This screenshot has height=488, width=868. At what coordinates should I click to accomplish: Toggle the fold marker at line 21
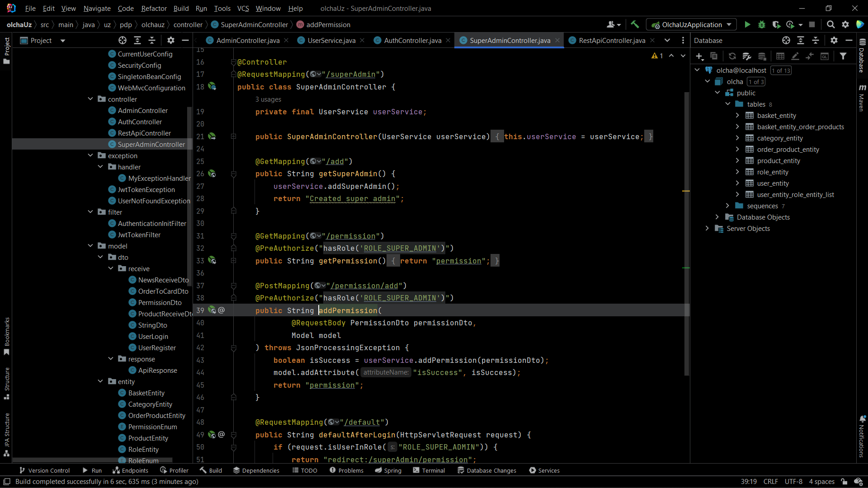click(234, 136)
